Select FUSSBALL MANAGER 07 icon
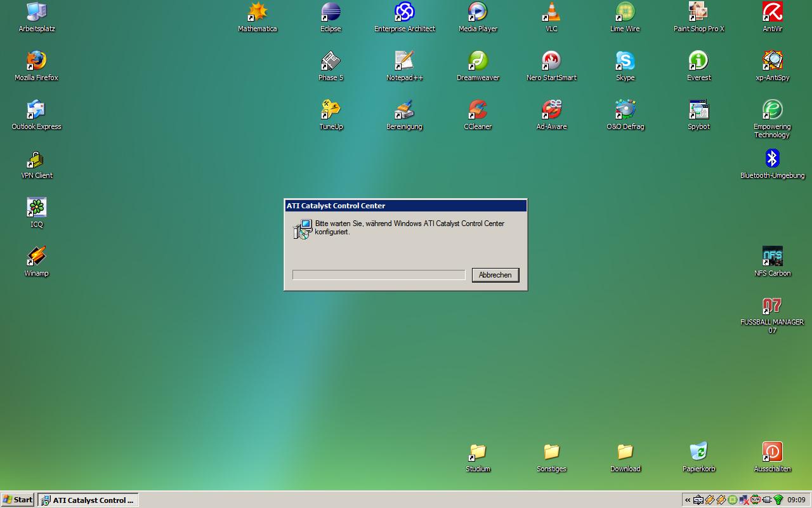 click(772, 305)
